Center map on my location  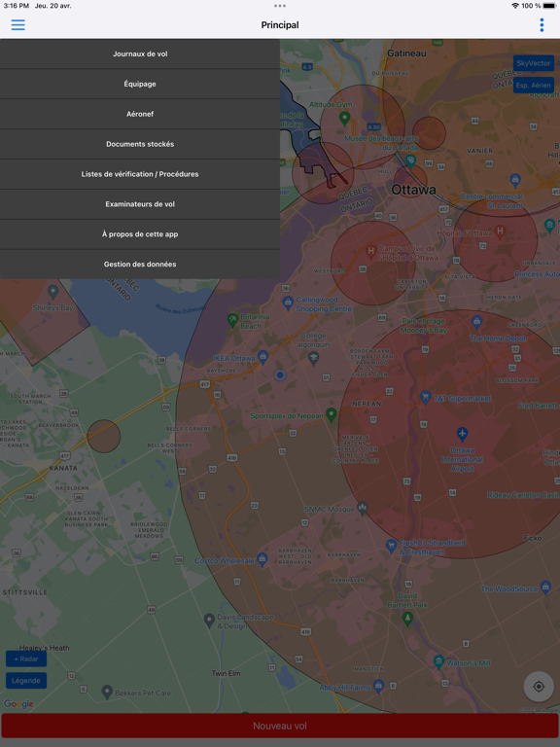539,687
